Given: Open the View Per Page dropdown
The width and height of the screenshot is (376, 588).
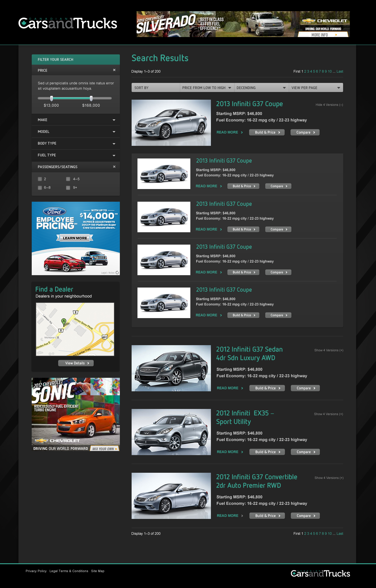Looking at the screenshot, I should pyautogui.click(x=316, y=88).
